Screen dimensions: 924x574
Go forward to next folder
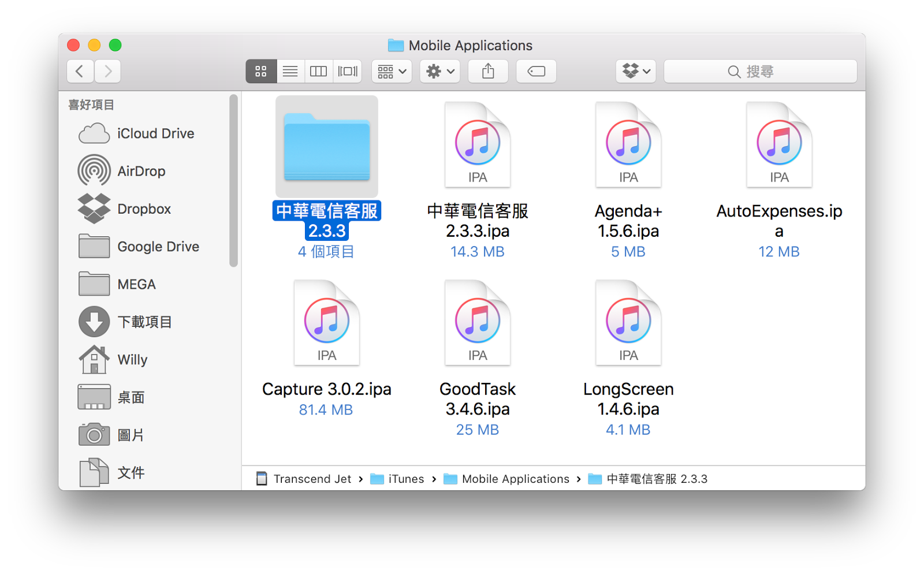pyautogui.click(x=108, y=71)
